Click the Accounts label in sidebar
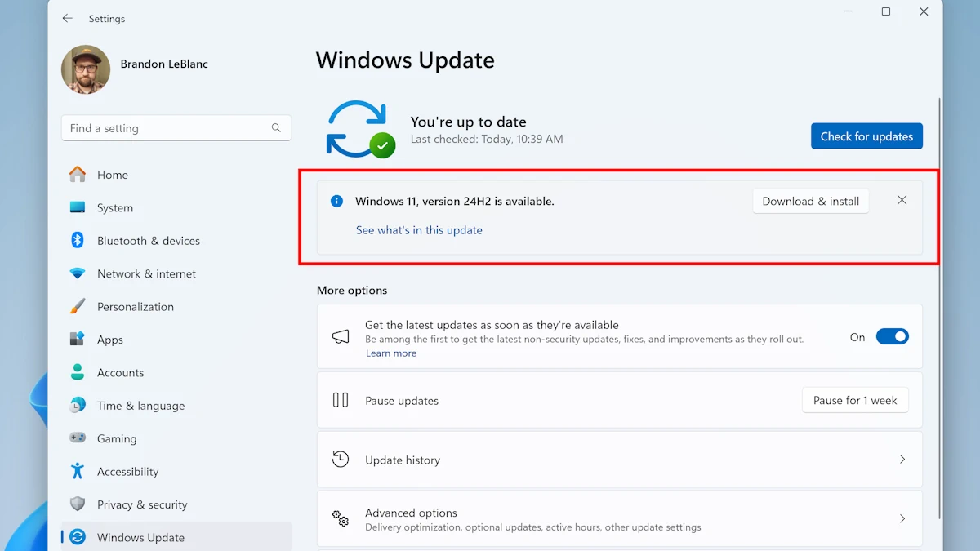This screenshot has height=551, width=980. (x=120, y=372)
